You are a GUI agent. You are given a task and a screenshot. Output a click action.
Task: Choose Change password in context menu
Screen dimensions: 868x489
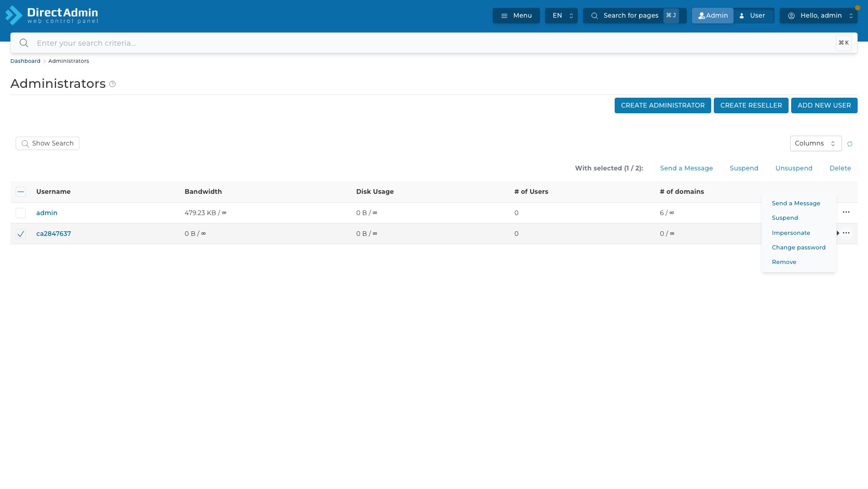[x=798, y=247]
